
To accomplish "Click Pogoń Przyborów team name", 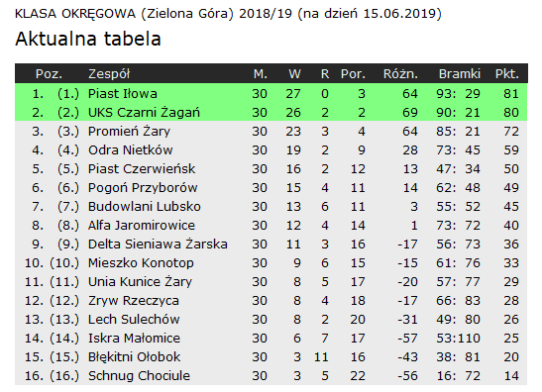I will (x=143, y=187).
